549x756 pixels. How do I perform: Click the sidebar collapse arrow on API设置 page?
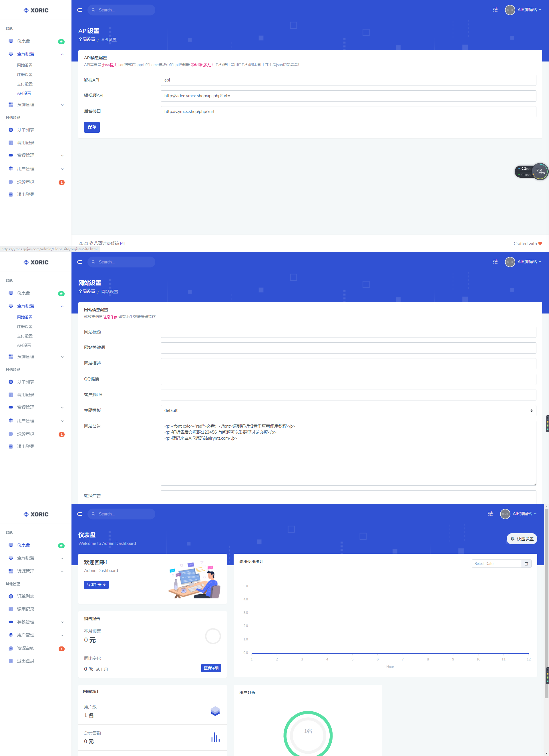(x=79, y=10)
